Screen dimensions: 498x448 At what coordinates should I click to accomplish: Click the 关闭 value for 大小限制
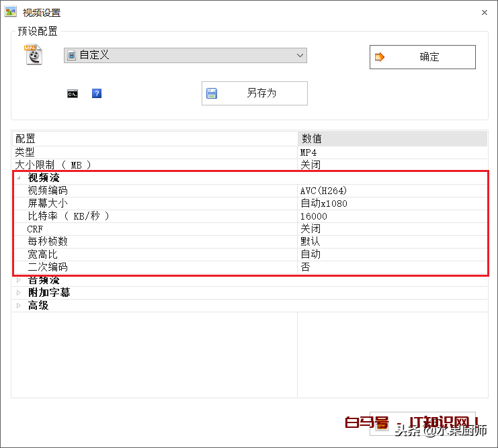310,165
